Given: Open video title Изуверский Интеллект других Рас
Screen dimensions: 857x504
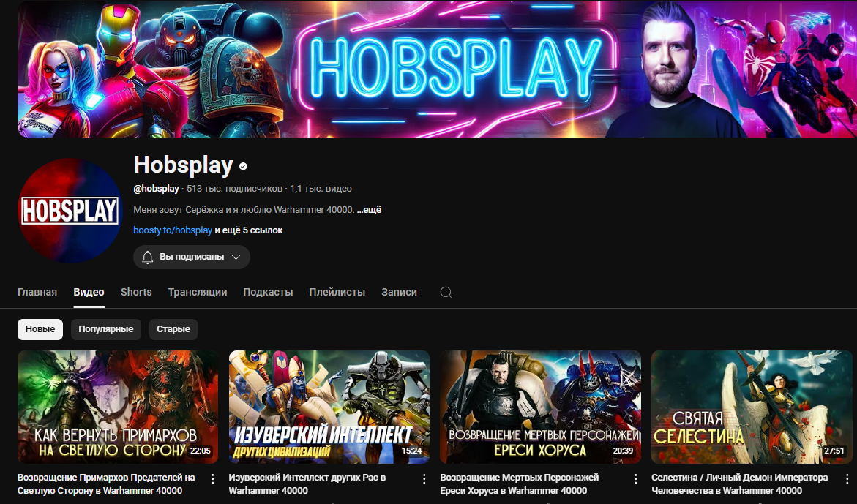Looking at the screenshot, I should [x=307, y=484].
